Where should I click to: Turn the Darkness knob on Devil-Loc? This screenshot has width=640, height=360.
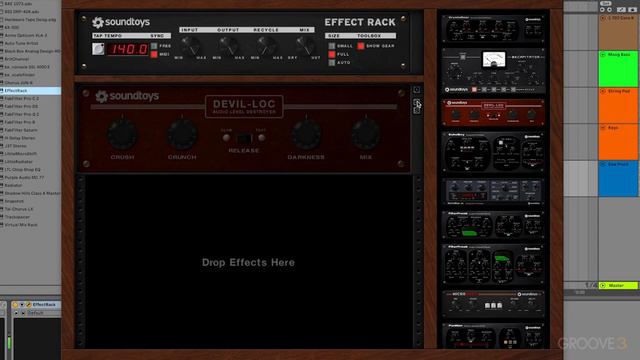coord(306,134)
